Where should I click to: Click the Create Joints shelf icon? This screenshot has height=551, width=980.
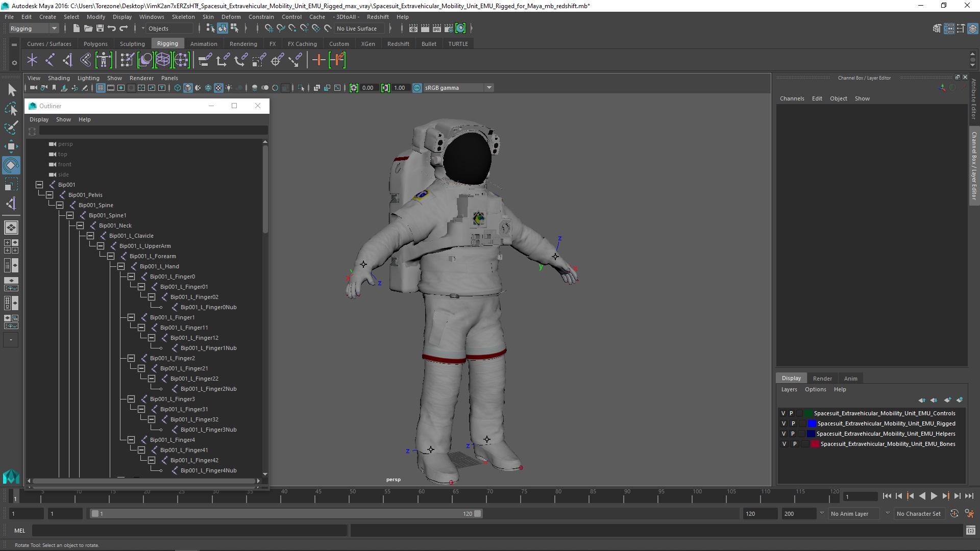[50, 60]
